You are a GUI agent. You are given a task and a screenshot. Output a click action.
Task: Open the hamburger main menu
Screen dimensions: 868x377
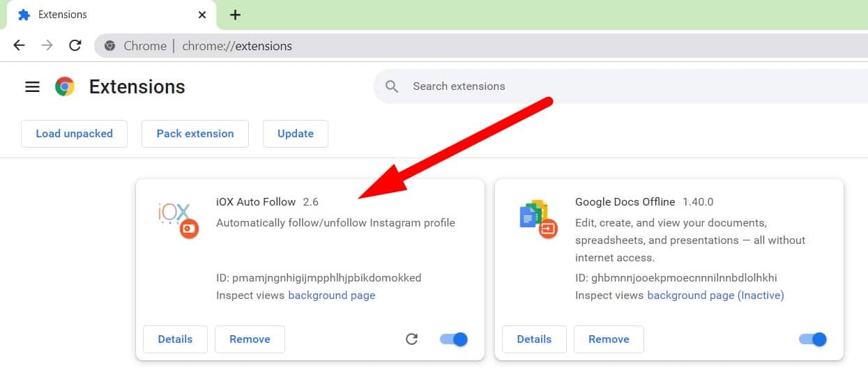click(32, 86)
